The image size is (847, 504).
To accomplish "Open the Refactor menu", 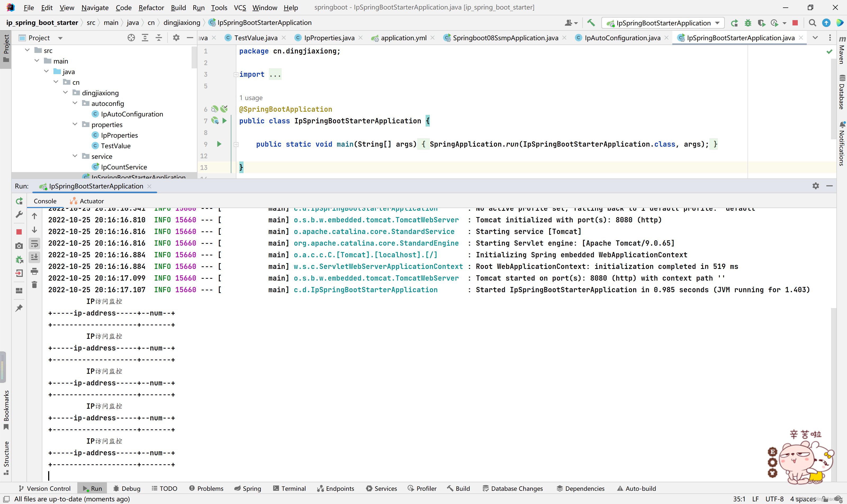I will pyautogui.click(x=151, y=7).
